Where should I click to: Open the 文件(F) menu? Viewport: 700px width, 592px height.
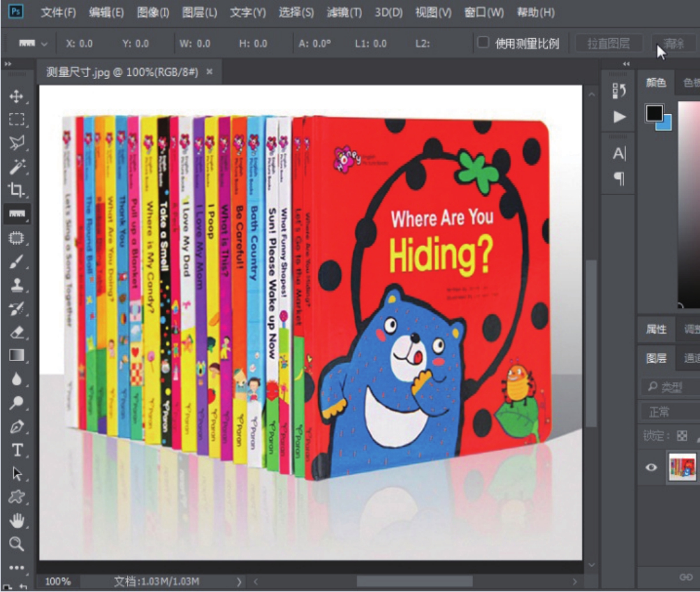click(x=59, y=12)
